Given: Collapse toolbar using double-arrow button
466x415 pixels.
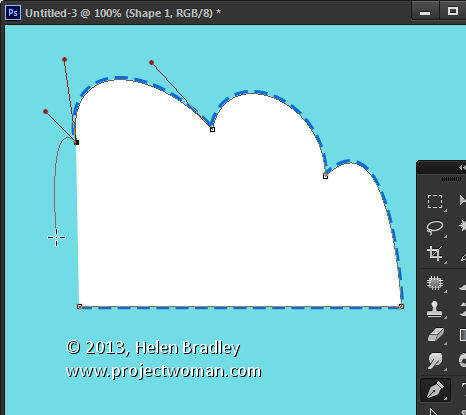Looking at the screenshot, I should click(462, 168).
